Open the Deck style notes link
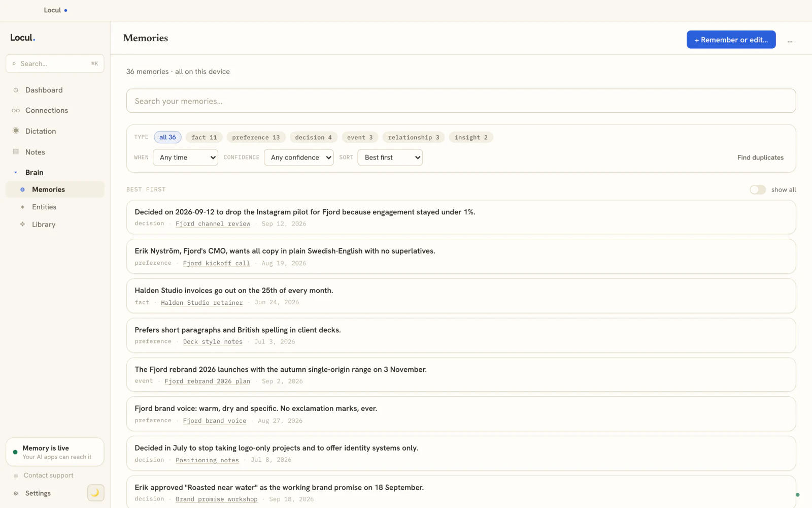 click(213, 342)
